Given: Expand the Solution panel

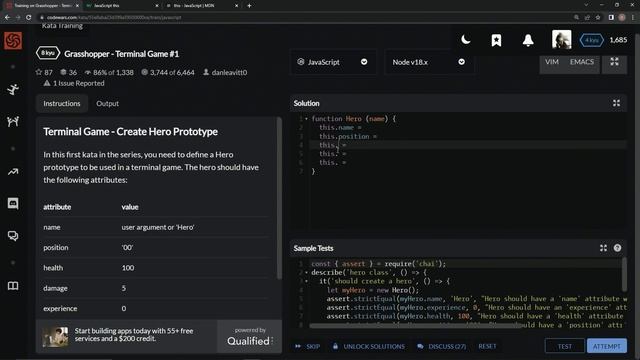Looking at the screenshot, I should 616,103.
